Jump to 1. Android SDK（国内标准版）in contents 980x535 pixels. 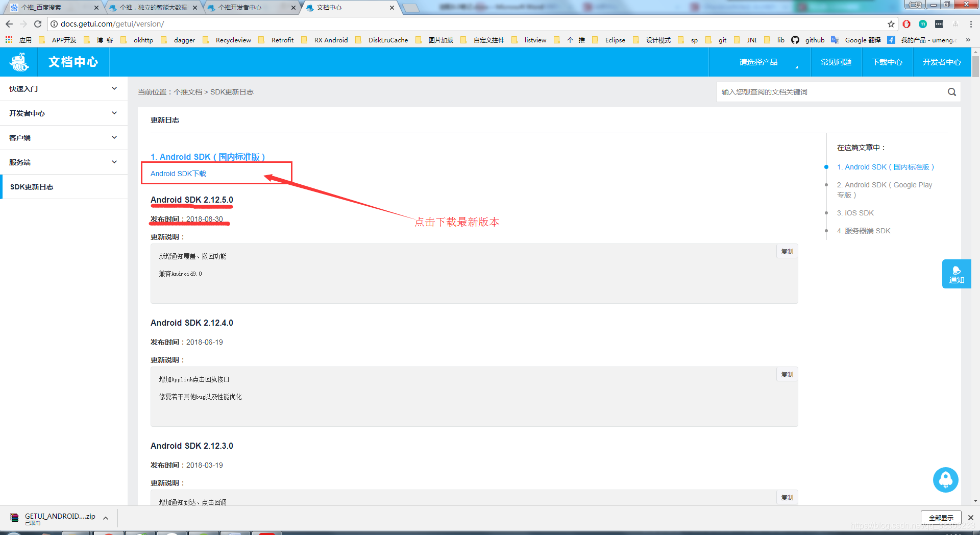(886, 167)
